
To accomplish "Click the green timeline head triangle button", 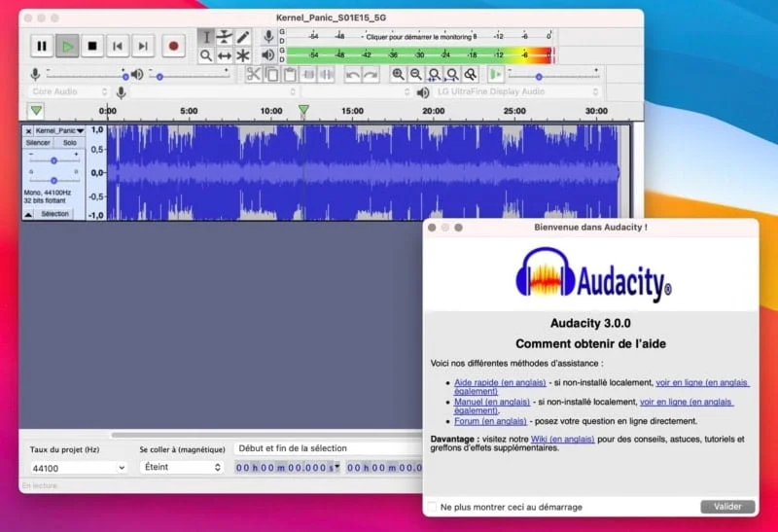I will click(36, 110).
